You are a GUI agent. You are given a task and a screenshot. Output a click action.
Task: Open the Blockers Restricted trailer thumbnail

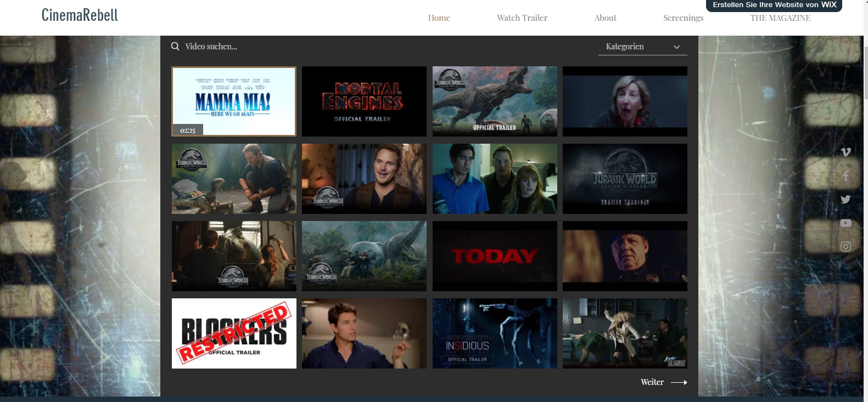click(x=234, y=333)
